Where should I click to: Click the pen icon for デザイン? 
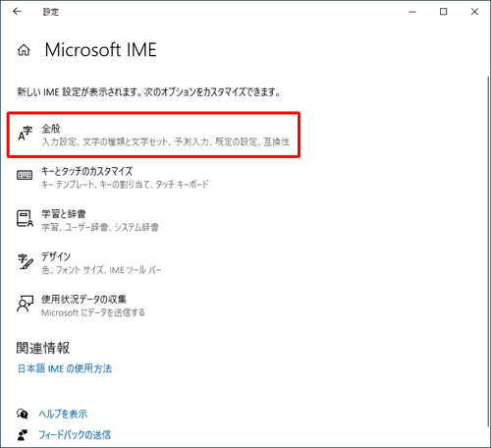coord(25,261)
